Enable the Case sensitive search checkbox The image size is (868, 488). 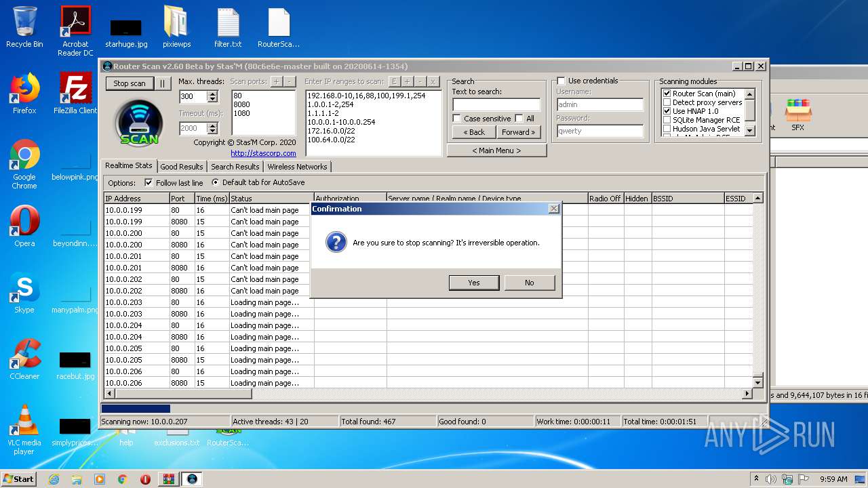tap(457, 119)
